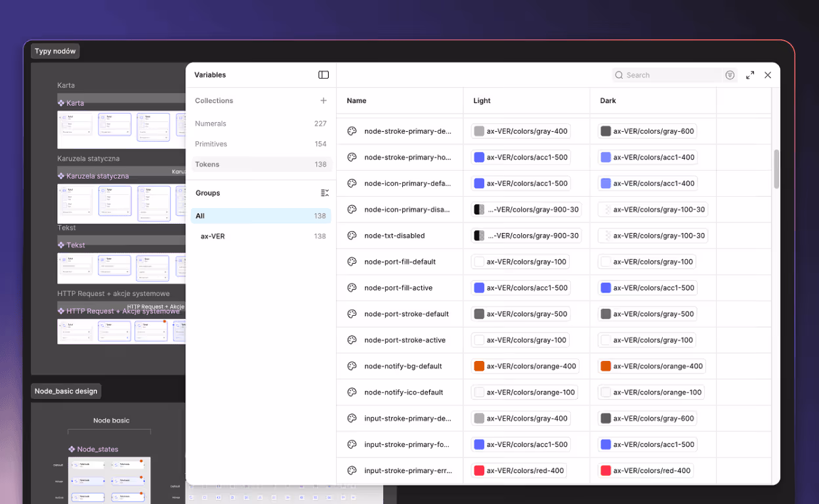The height and width of the screenshot is (504, 819).
Task: Click palette icon of node-stroke-primary-de... row
Action: click(352, 131)
